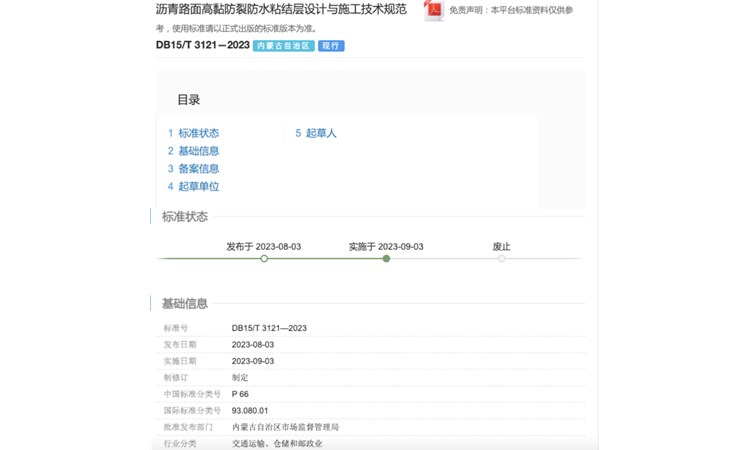Image resolution: width=750 pixels, height=450 pixels.
Task: Click the 内蒙古自治区 region tag
Action: pos(283,46)
